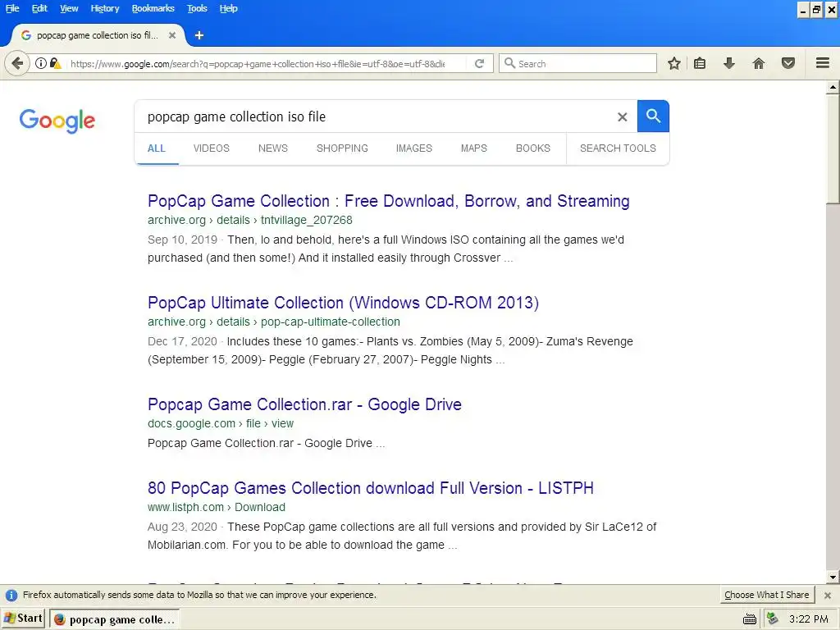Switch to the IMAGES results tab
The image size is (840, 630).
[413, 148]
